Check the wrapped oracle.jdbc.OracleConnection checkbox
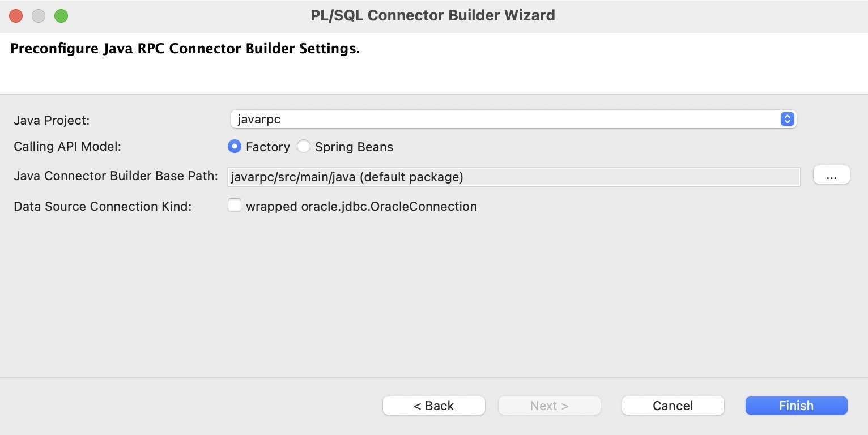 pyautogui.click(x=234, y=205)
